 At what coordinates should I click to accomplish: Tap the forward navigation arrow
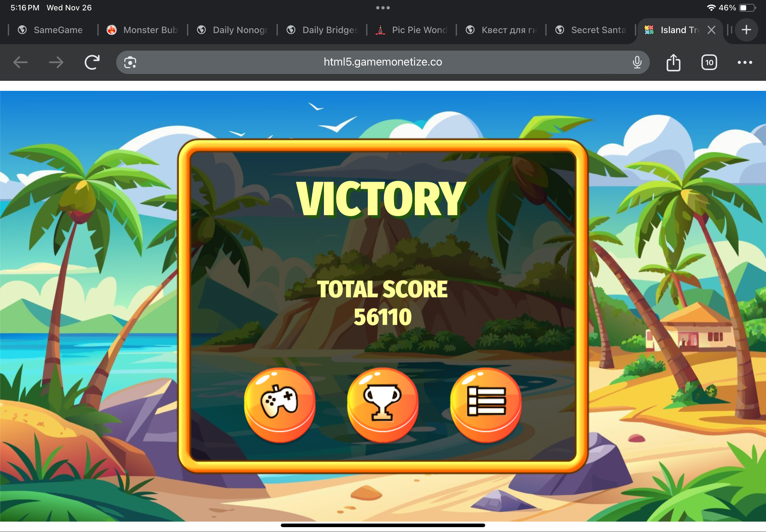56,62
